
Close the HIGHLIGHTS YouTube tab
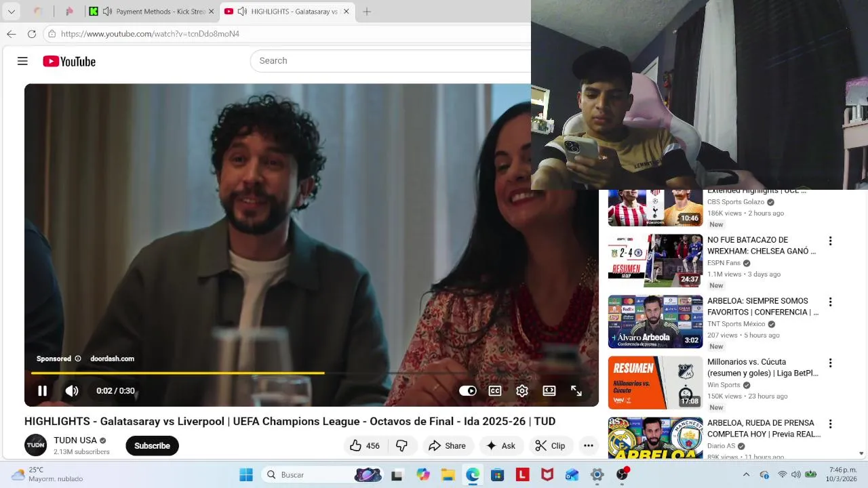[x=346, y=12]
